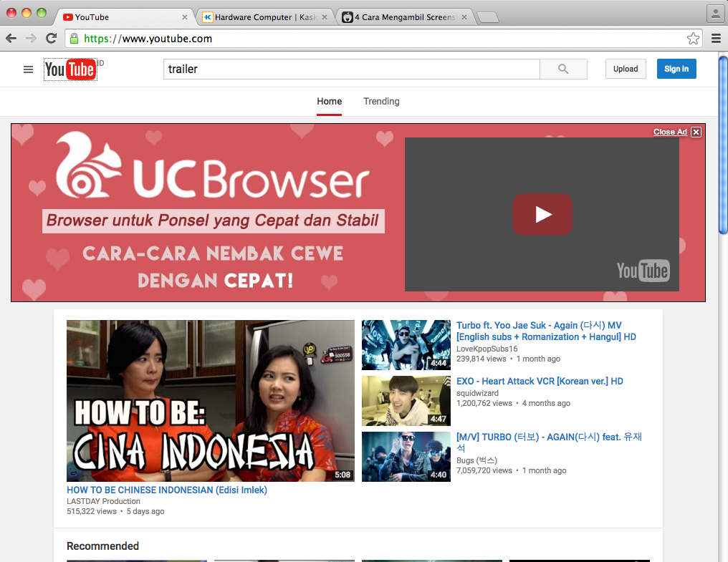Screen dimensions: 728x562
Task: Click the search magnifier button
Action: [563, 69]
